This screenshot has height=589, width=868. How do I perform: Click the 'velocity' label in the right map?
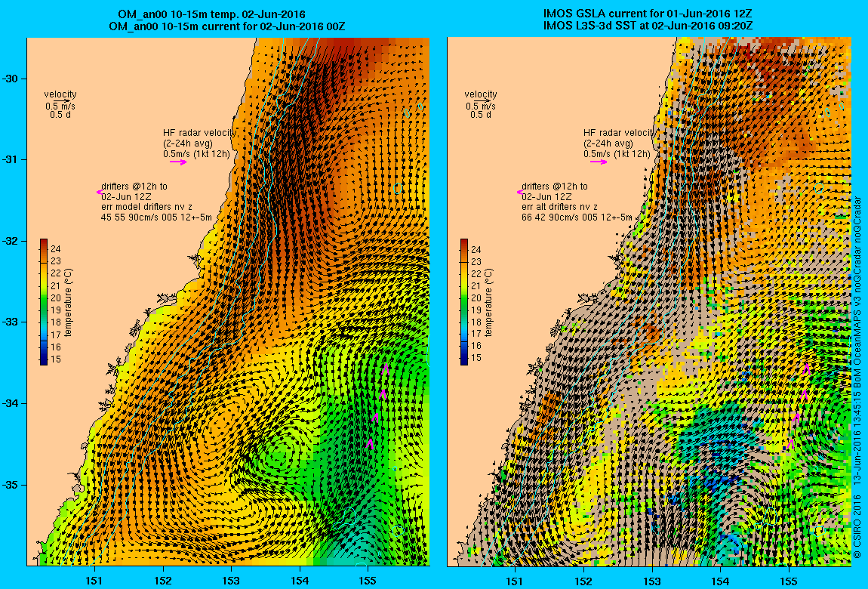481,94
